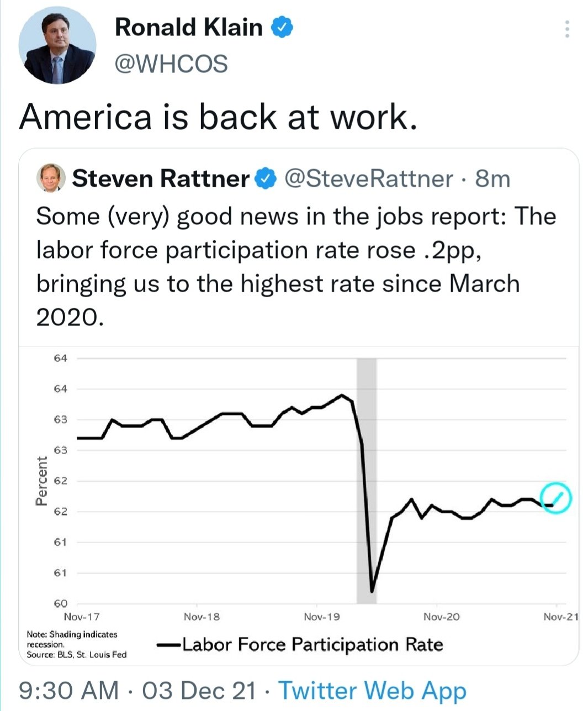
Task: Click Steven Rattner's small avatar
Action: tap(51, 178)
